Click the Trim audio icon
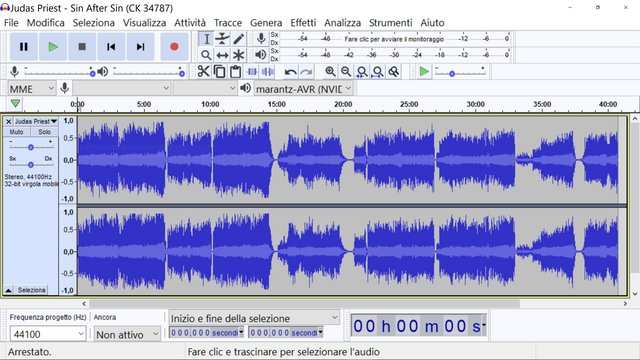The height and width of the screenshot is (360, 640). coord(252,71)
